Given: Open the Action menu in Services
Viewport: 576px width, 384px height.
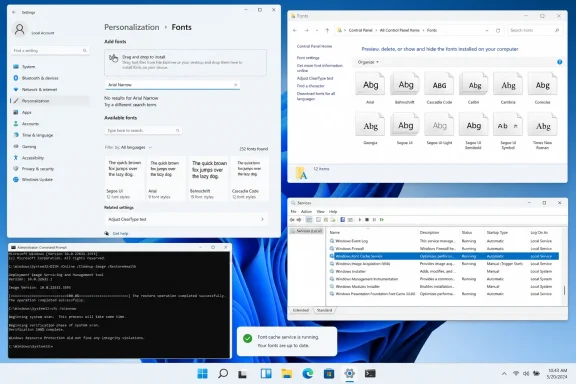Looking at the screenshot, I should [x=306, y=212].
